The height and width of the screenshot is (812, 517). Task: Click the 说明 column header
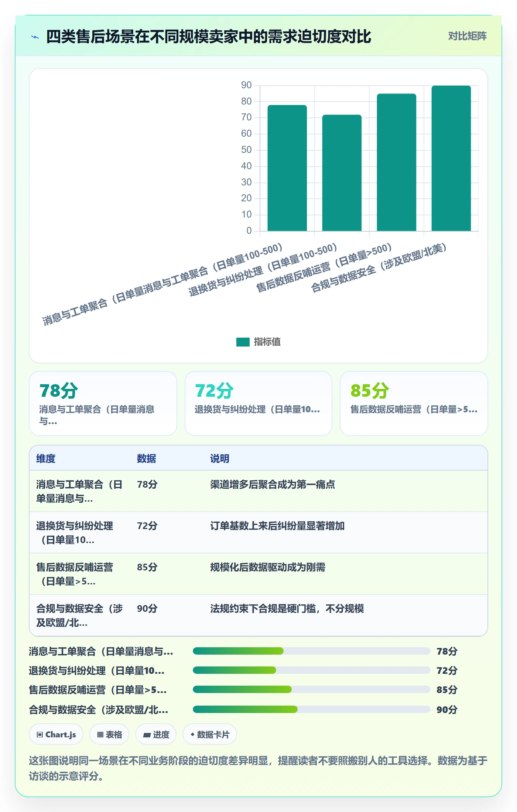(x=220, y=458)
